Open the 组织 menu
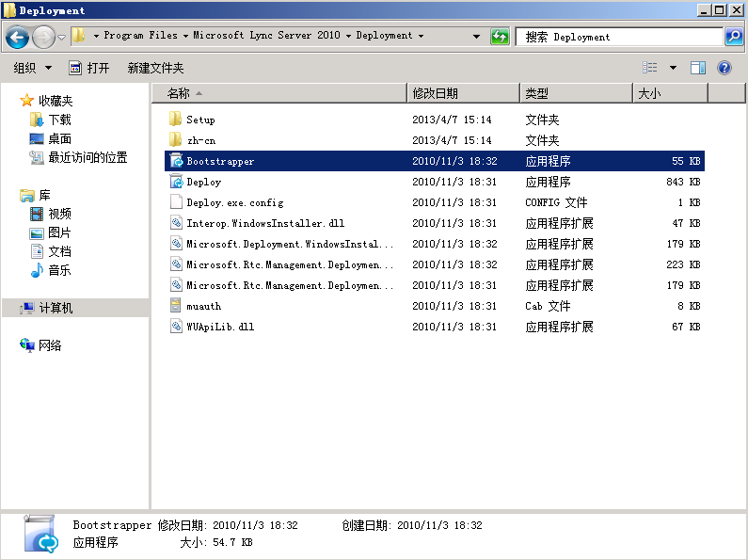 [x=32, y=68]
